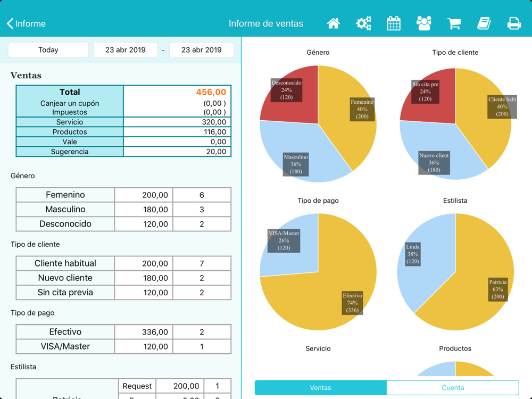Change the start date 23 abr 2019

(x=125, y=50)
